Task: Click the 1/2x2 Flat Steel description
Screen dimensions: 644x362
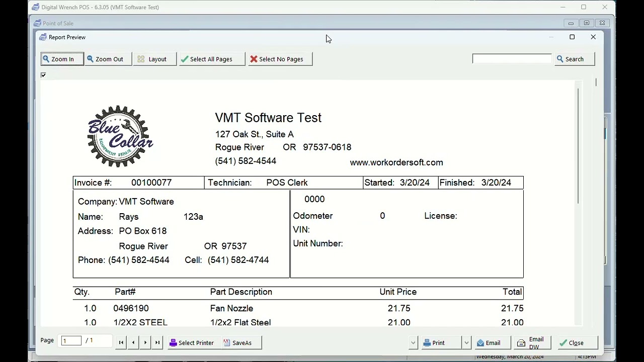Action: click(x=240, y=322)
